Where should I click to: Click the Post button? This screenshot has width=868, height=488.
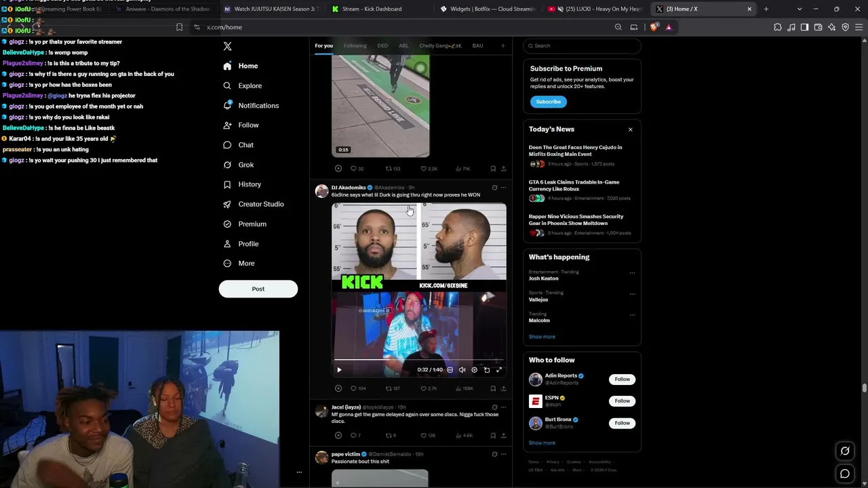(x=258, y=289)
